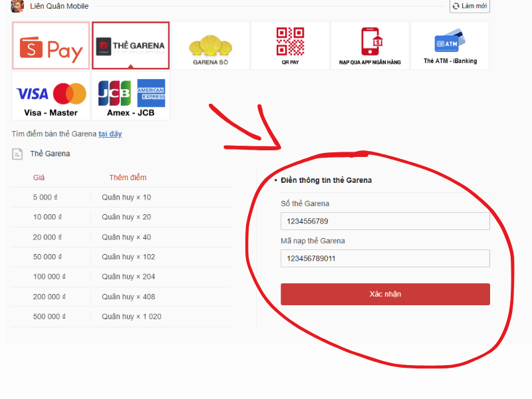Screen dimensions: 532x399
Task: Click the 'Quân huy × 408' cell
Action: pyautogui.click(x=128, y=297)
